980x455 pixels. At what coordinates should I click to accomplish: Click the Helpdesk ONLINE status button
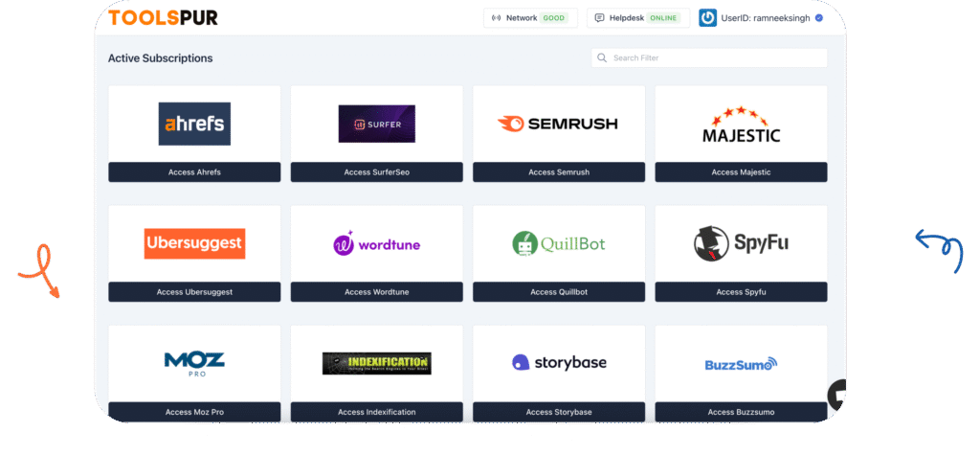(x=638, y=18)
